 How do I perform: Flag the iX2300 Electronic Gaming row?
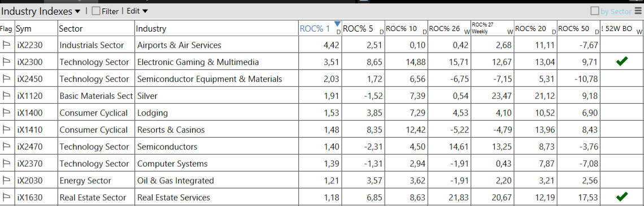(7, 62)
